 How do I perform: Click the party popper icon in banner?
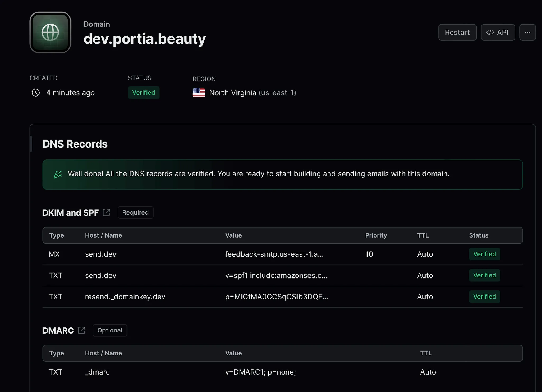(58, 174)
